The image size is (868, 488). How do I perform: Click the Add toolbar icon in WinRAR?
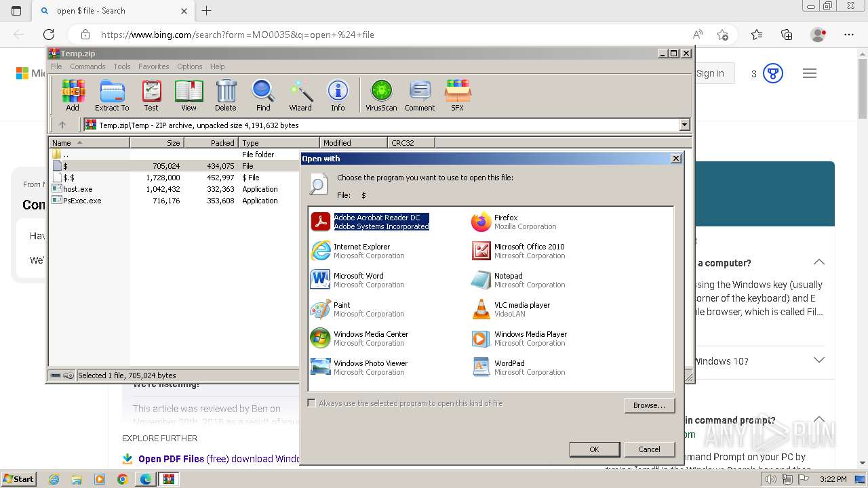click(x=73, y=96)
